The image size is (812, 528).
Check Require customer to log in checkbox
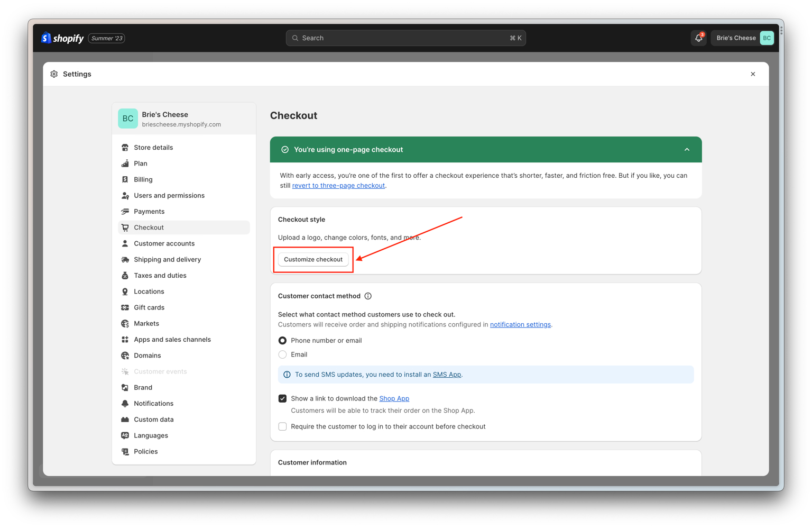tap(283, 426)
